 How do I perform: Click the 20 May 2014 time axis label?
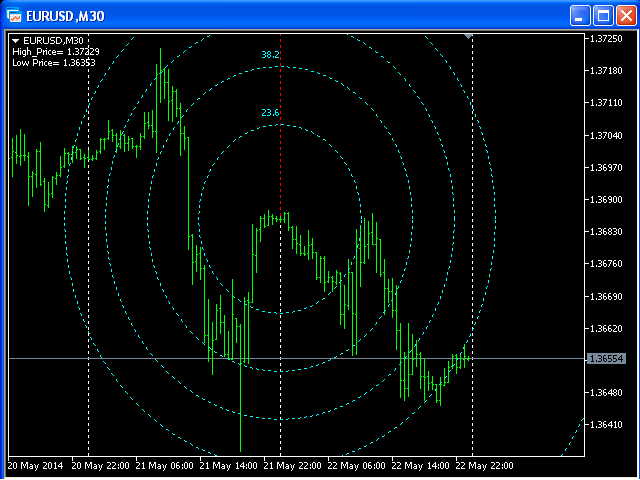[36, 466]
